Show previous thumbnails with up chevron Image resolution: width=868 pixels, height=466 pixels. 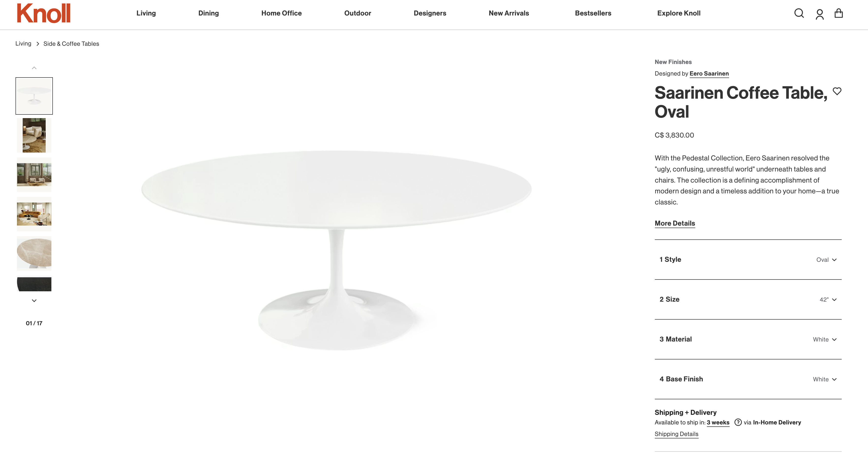coord(34,68)
